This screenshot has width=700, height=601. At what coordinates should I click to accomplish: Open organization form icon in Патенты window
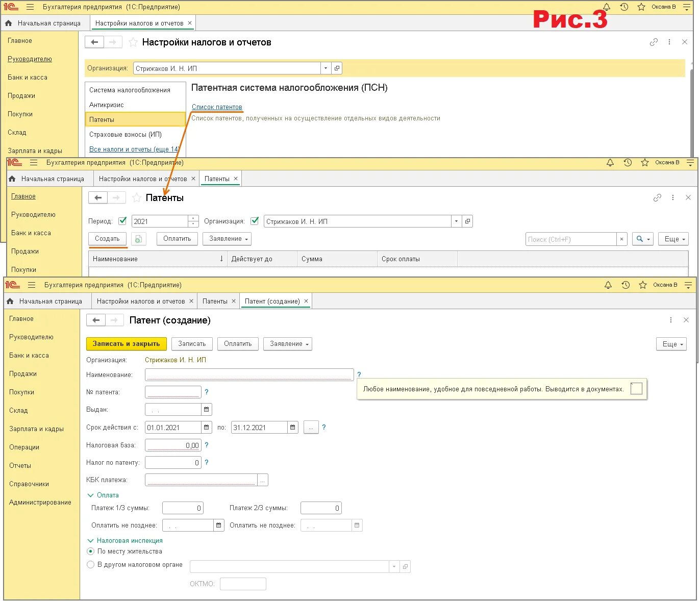coord(467,221)
